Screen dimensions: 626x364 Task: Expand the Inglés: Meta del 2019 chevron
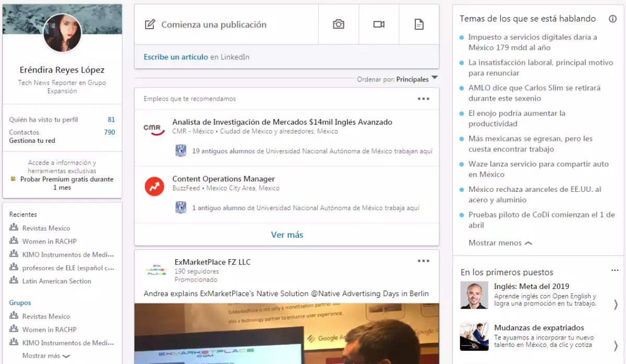pos(616,305)
